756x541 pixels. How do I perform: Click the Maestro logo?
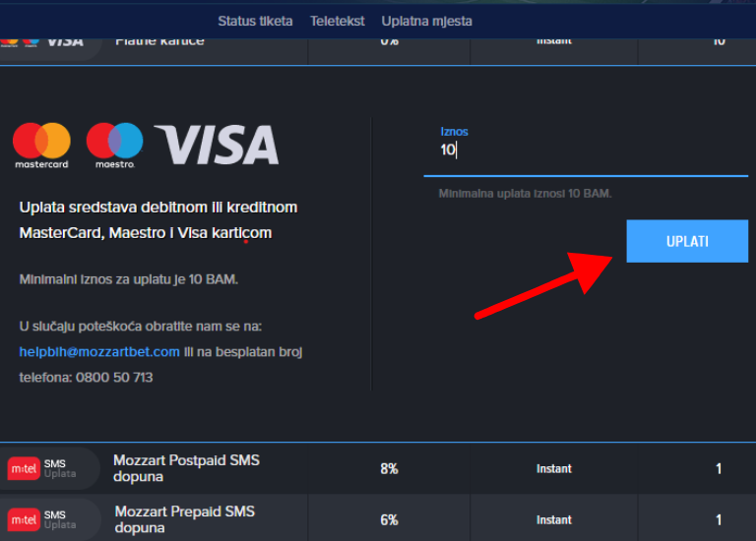click(114, 144)
